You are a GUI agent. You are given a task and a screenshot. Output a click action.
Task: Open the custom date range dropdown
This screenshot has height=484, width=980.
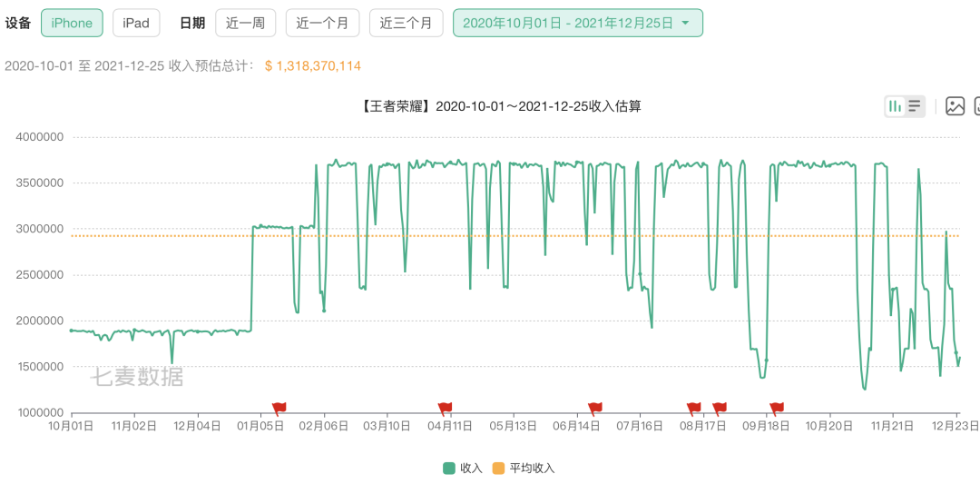pyautogui.click(x=577, y=23)
